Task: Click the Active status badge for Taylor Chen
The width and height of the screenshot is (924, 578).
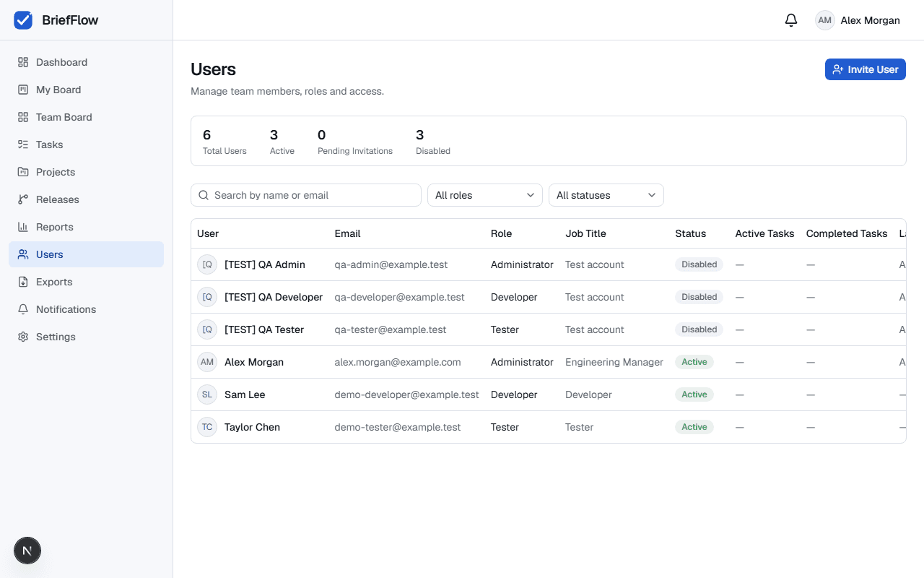Action: point(694,427)
